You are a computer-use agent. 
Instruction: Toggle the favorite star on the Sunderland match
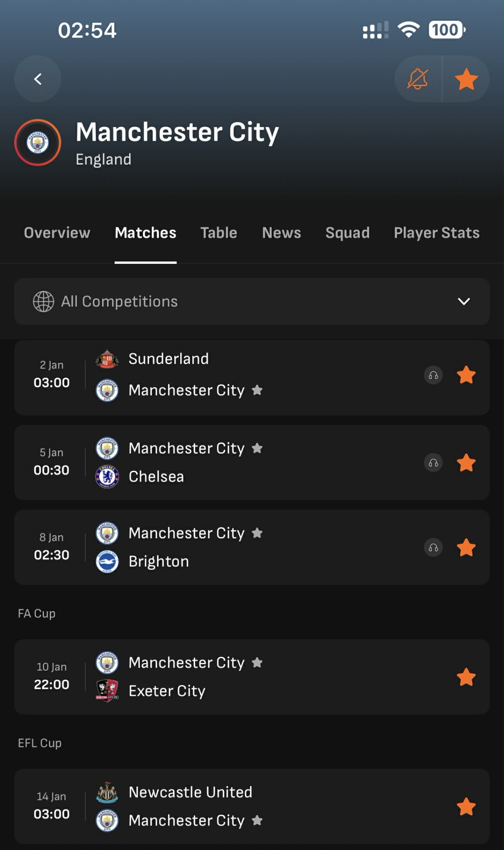[466, 375]
